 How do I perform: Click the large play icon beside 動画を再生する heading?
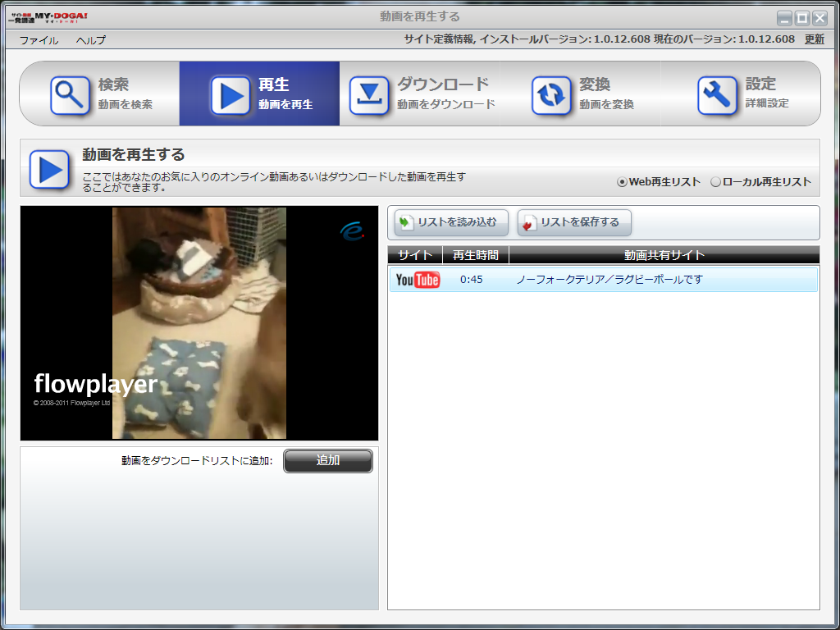pos(49,169)
